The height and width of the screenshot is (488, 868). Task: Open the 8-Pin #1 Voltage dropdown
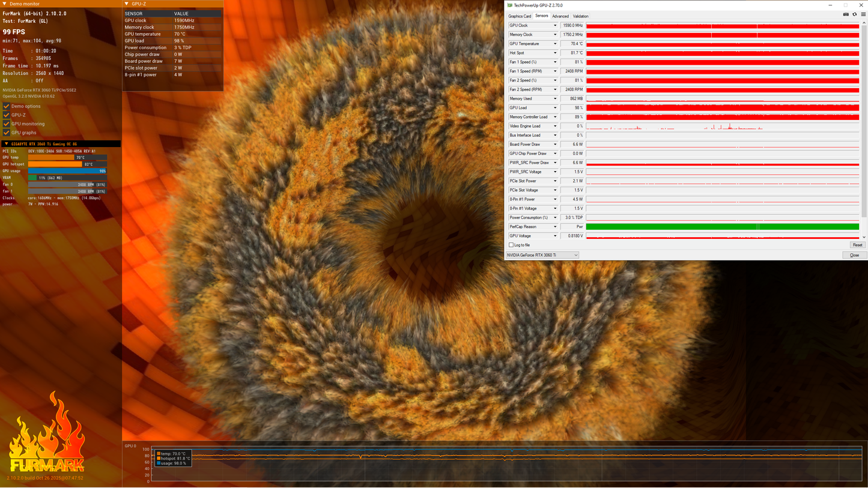point(555,208)
